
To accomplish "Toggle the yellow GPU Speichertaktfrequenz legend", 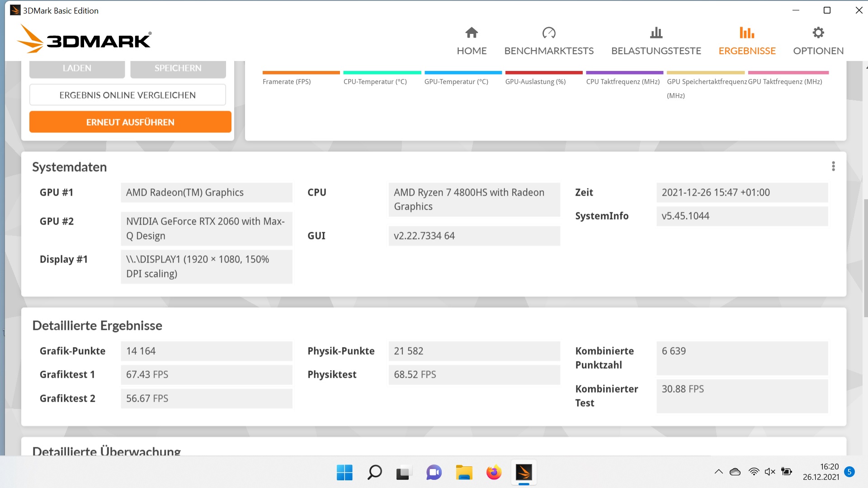I will (706, 85).
